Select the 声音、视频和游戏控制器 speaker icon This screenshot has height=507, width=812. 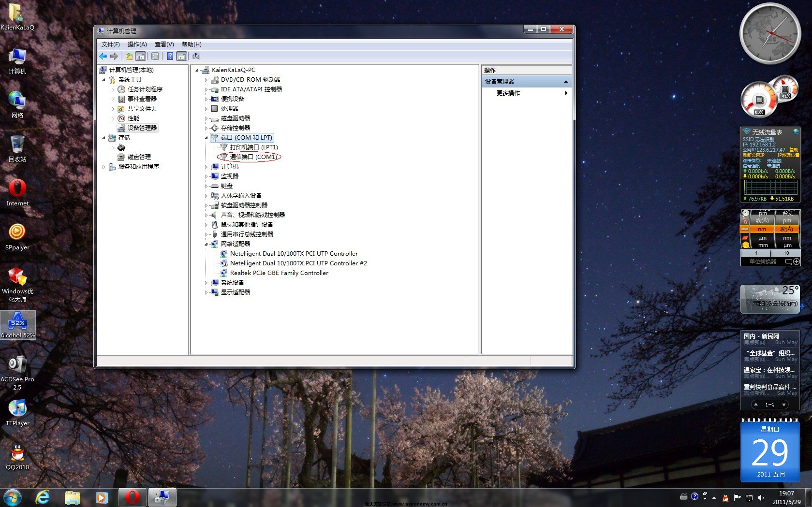coord(215,215)
